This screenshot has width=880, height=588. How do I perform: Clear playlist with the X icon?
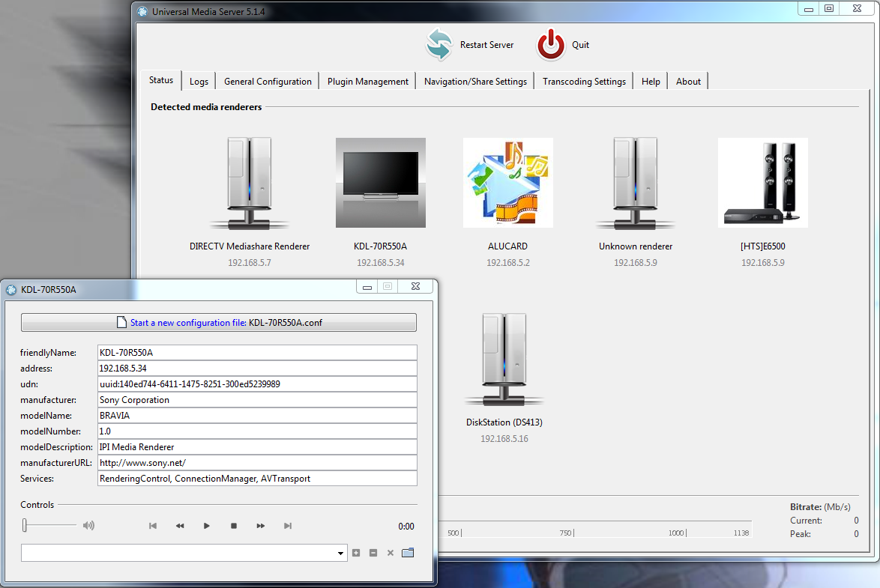pyautogui.click(x=391, y=553)
